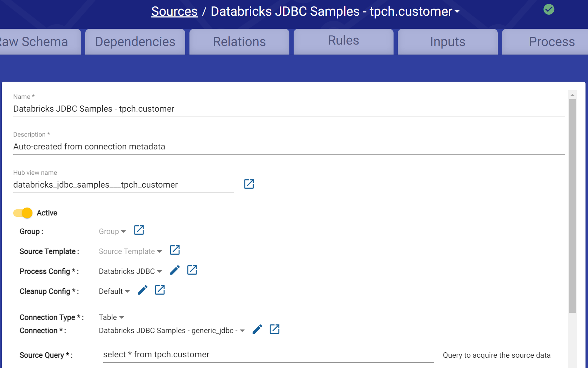Viewport: 588px width, 368px height.
Task: Click the green status checkmark icon
Action: [x=549, y=10]
